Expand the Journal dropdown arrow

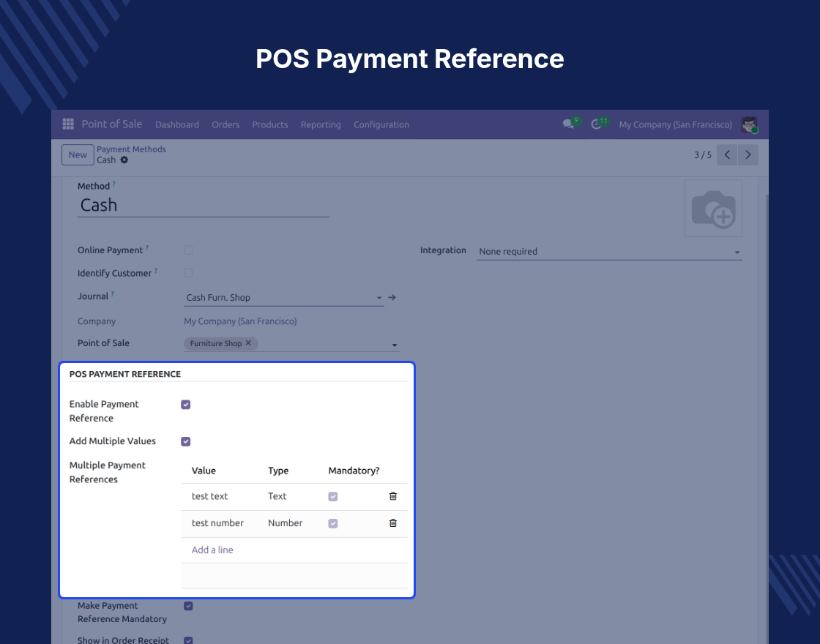(379, 298)
